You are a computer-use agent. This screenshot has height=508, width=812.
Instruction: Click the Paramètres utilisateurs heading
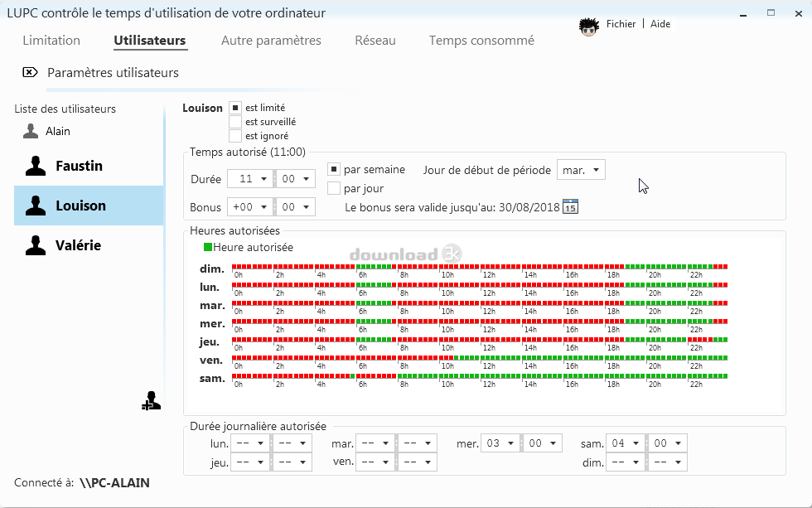(113, 72)
